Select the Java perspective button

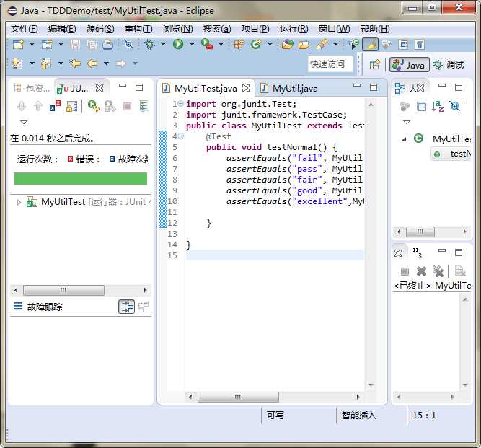[x=408, y=64]
